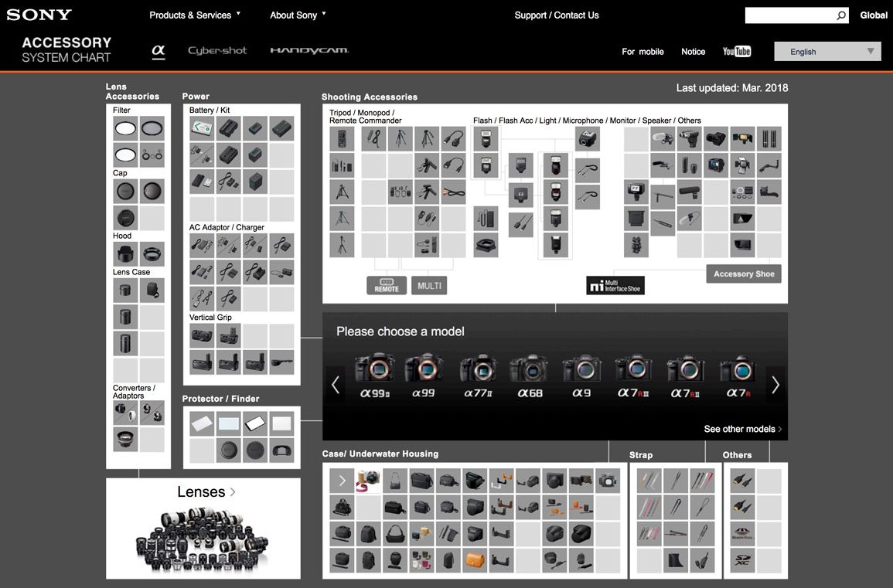Viewport: 893px width, 588px height.
Task: Select the underwater housing thumbnail
Action: pos(608,481)
